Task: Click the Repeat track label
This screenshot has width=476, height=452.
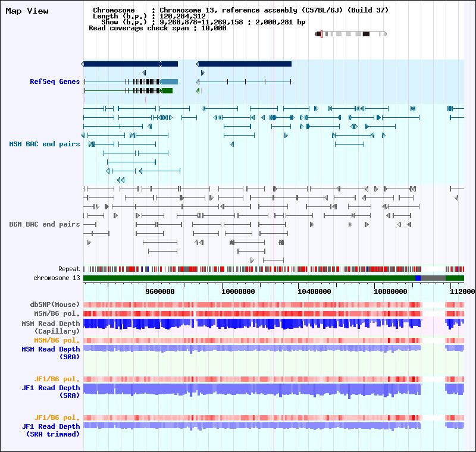Action: (69, 269)
